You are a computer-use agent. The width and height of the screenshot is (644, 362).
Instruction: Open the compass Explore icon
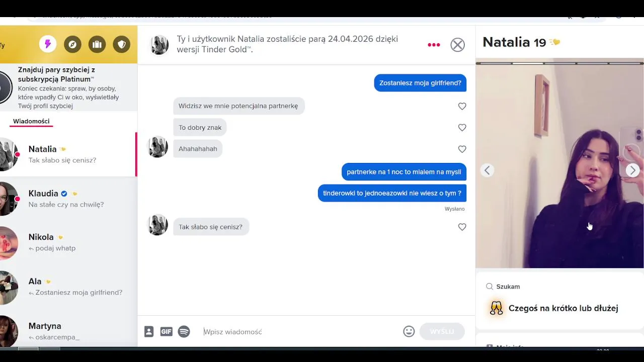[x=72, y=44]
